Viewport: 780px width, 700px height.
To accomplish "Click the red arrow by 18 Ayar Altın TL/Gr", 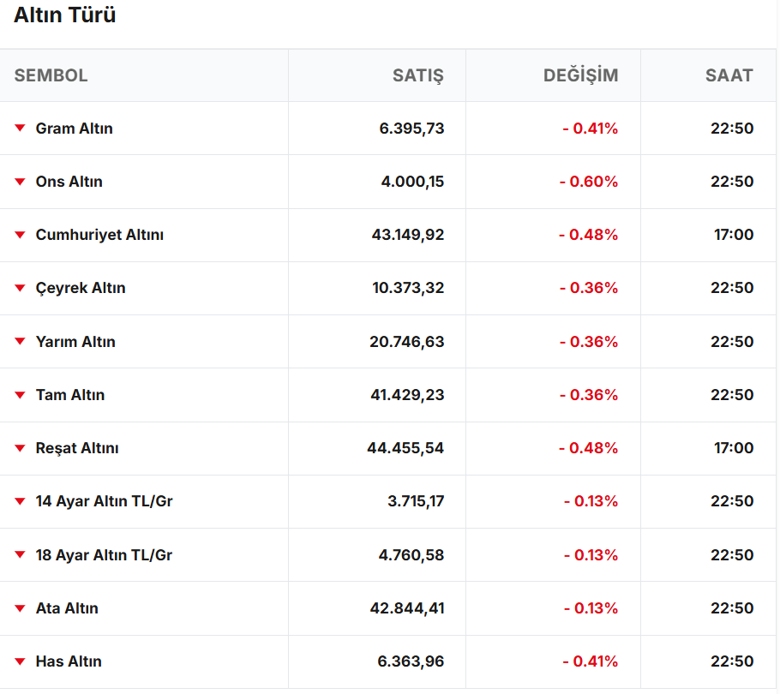I will click(x=20, y=554).
